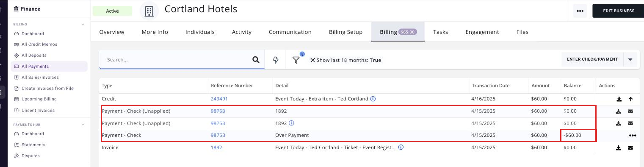Open All Credit Memos
Viewport: 644px width, 167px height.
pyautogui.click(x=39, y=44)
